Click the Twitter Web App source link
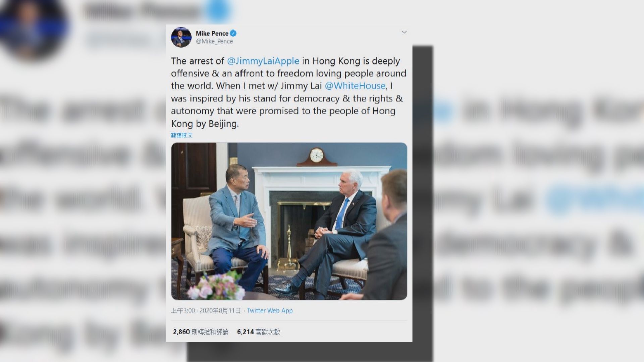This screenshot has width=644, height=362. [x=270, y=311]
